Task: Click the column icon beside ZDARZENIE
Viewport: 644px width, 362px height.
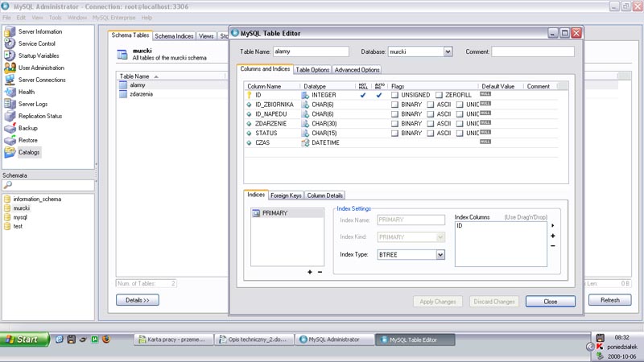Action: click(x=249, y=124)
